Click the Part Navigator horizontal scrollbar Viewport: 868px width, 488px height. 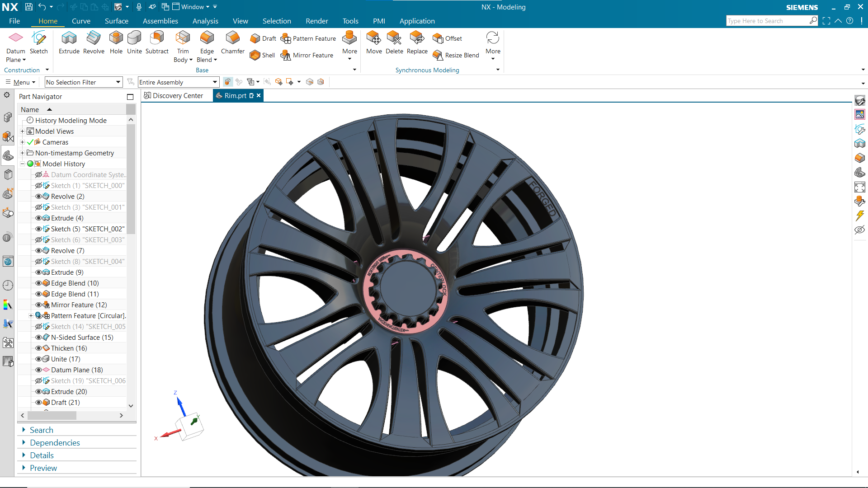pos(52,415)
